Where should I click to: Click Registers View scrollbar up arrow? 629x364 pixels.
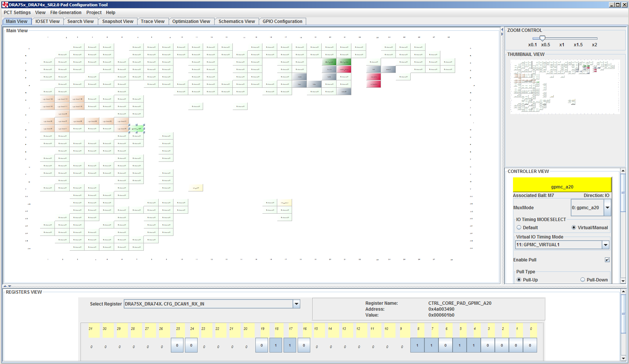623,292
